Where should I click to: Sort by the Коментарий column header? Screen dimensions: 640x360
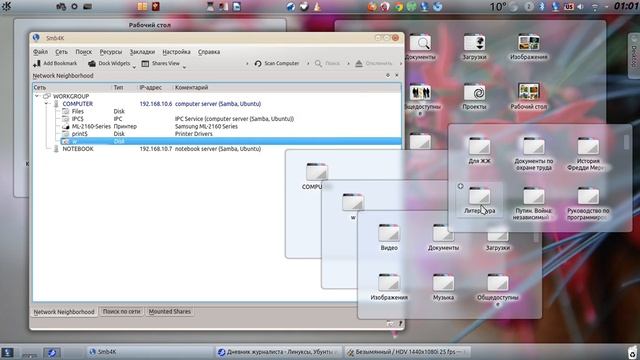pyautogui.click(x=287, y=87)
